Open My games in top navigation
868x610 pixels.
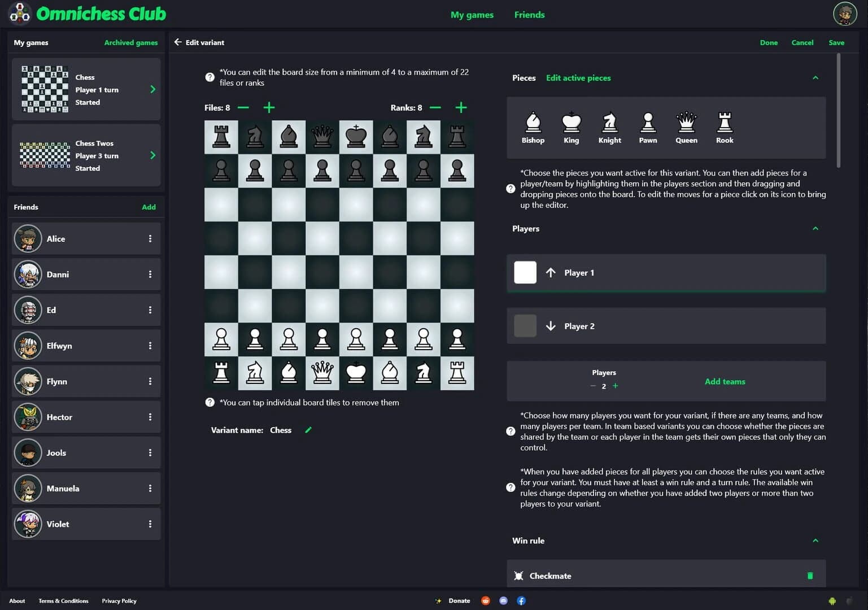click(x=472, y=15)
